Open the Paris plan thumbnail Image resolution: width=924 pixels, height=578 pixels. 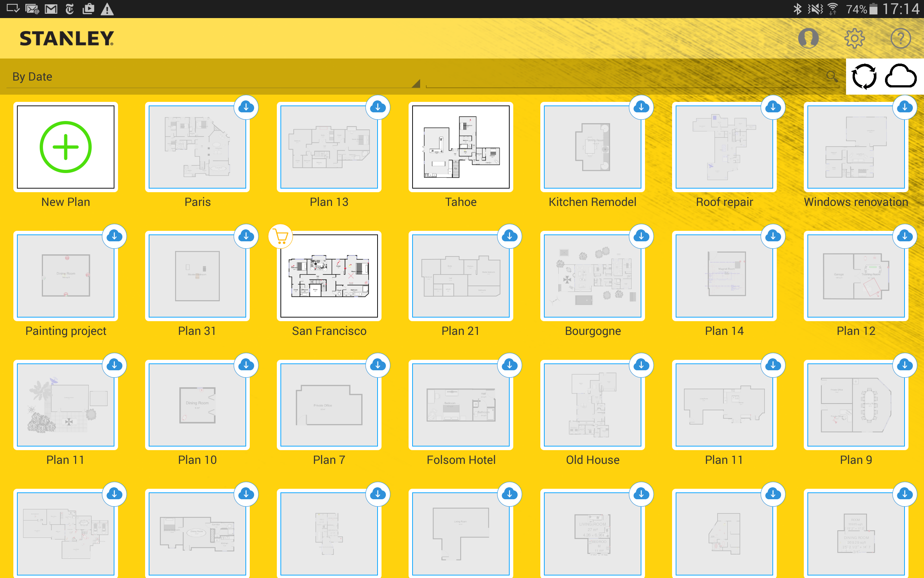point(197,147)
